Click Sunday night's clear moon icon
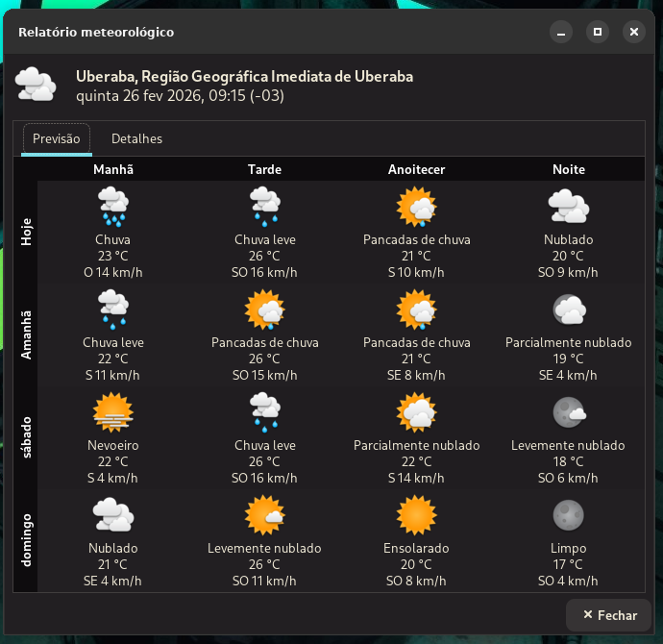 pos(568,516)
